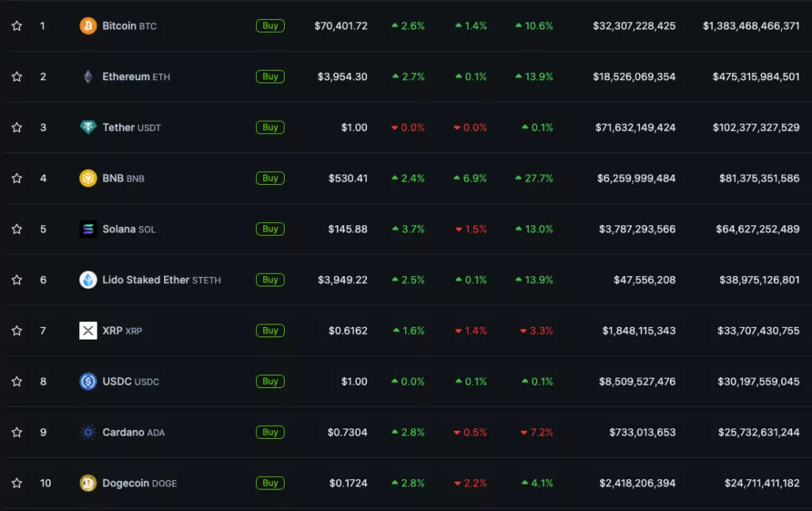Open the Cardano ADA name link
Viewport: 812px width, 511px height.
pos(133,432)
